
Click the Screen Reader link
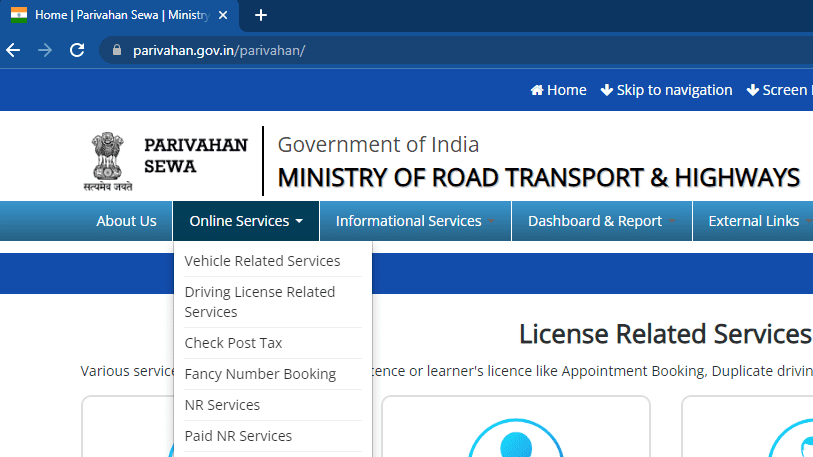pyautogui.click(x=779, y=90)
